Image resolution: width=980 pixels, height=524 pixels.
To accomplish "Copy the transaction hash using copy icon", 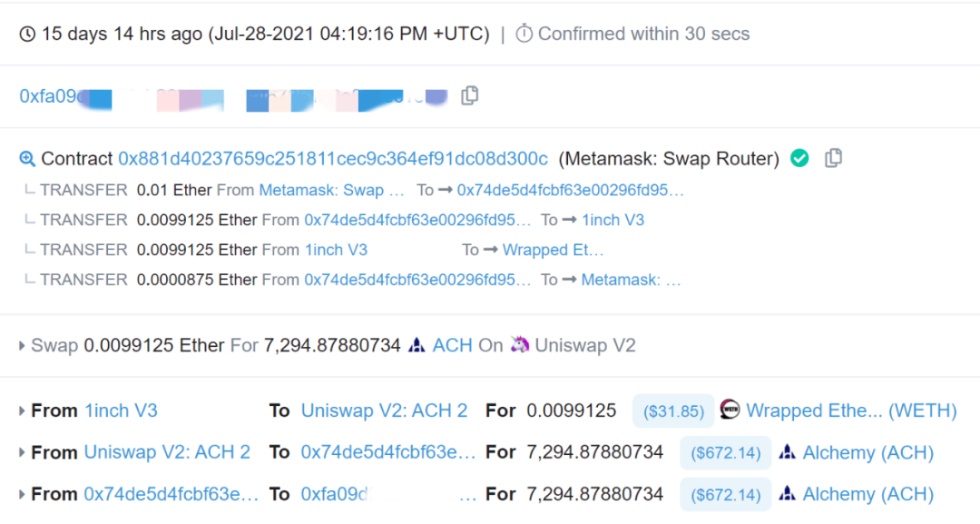I will tap(469, 94).
